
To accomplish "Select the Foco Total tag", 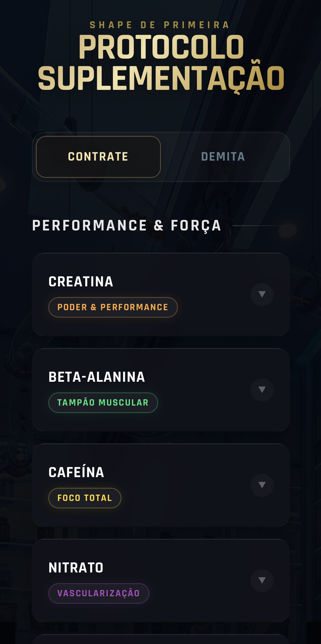I will 85,498.
